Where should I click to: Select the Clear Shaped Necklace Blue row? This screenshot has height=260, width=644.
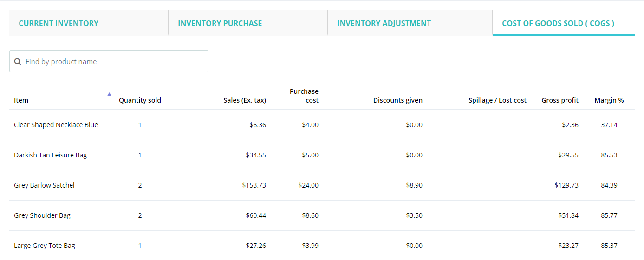coord(56,125)
